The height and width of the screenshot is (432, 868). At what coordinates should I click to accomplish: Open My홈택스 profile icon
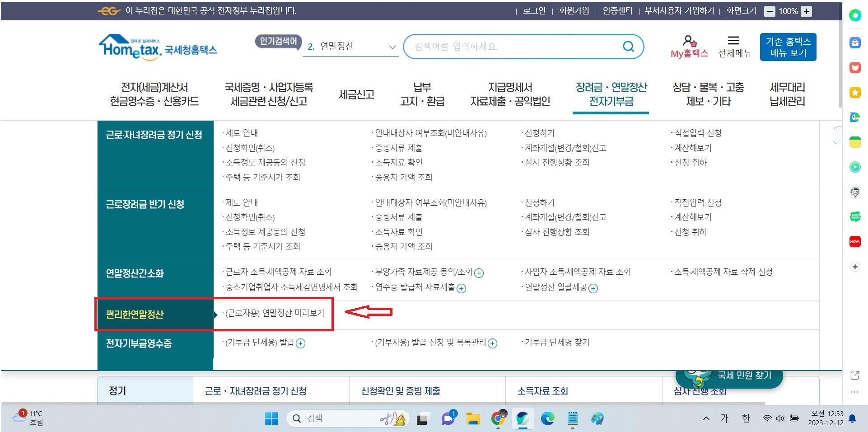(689, 41)
